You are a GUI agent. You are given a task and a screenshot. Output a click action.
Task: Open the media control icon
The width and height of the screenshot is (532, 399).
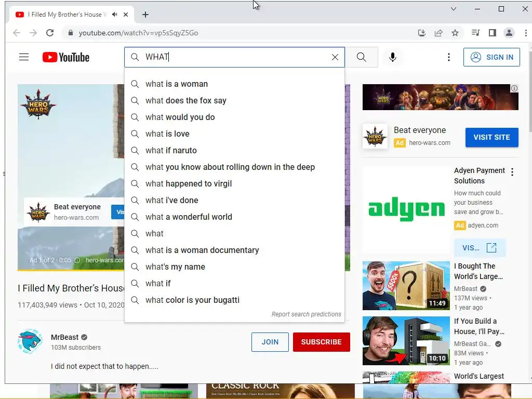[x=476, y=33]
